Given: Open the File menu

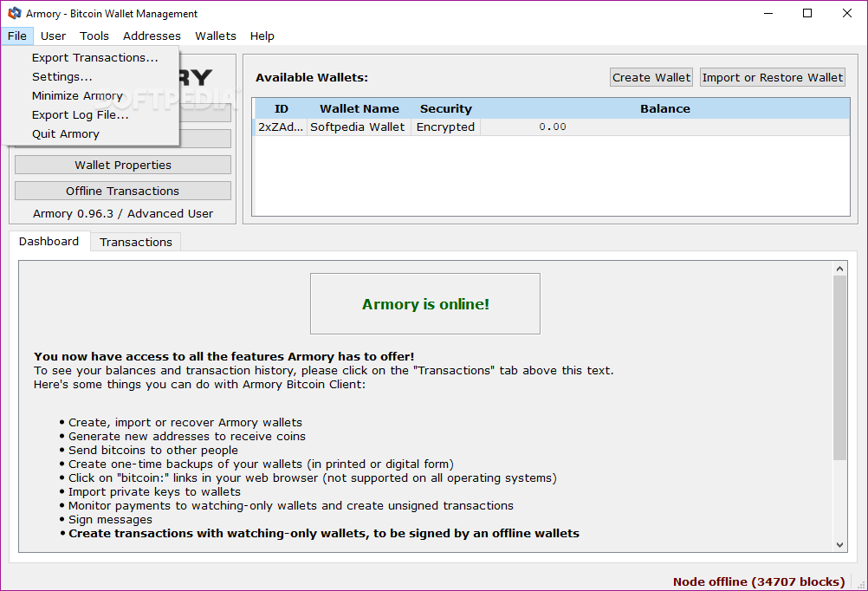Looking at the screenshot, I should click(17, 36).
